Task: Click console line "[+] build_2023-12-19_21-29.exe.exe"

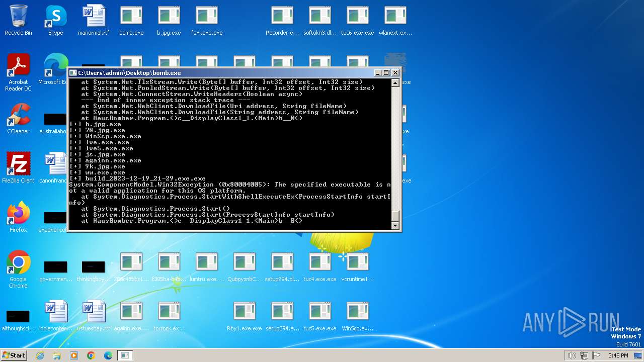Action: (x=138, y=178)
